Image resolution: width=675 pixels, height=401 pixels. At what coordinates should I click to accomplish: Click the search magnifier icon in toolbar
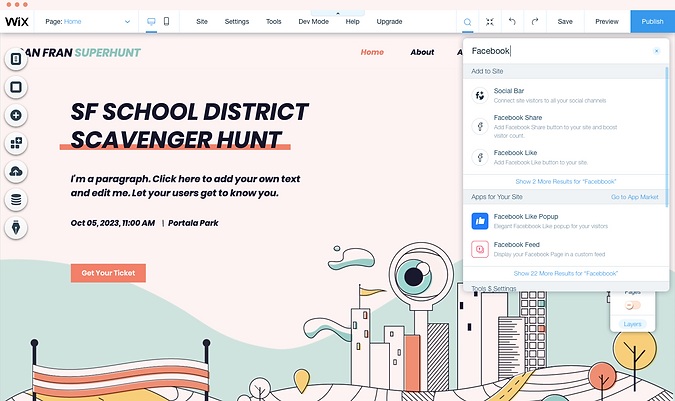(x=468, y=22)
